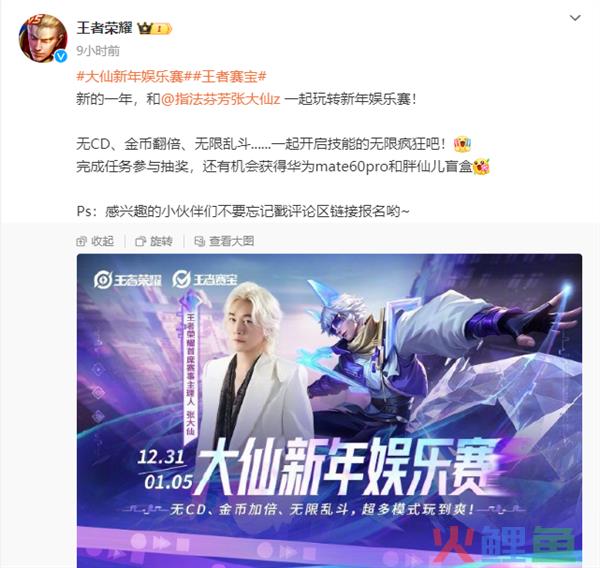
Task: Click the 收起 collapse icon
Action: (82, 242)
